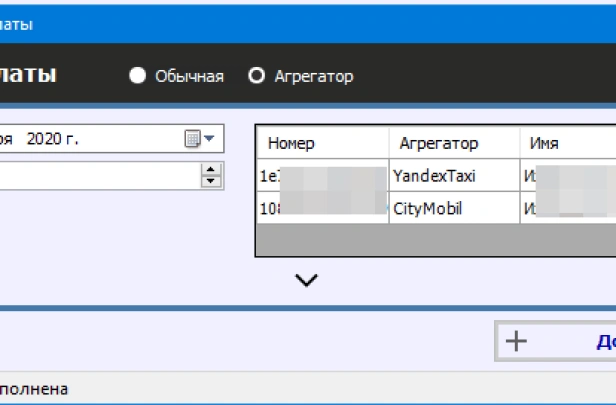Sort by the "Агрегатор" column header
This screenshot has width=616, height=405.
454,143
